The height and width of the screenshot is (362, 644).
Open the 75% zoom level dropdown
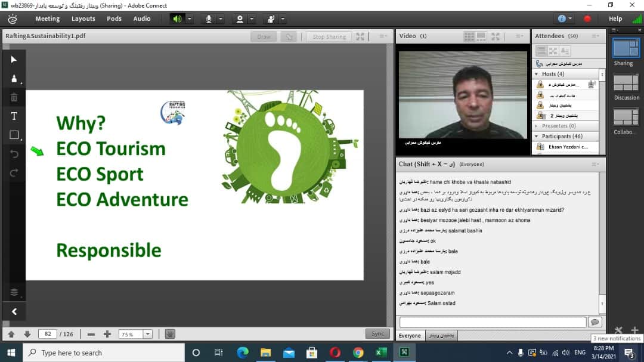(147, 334)
